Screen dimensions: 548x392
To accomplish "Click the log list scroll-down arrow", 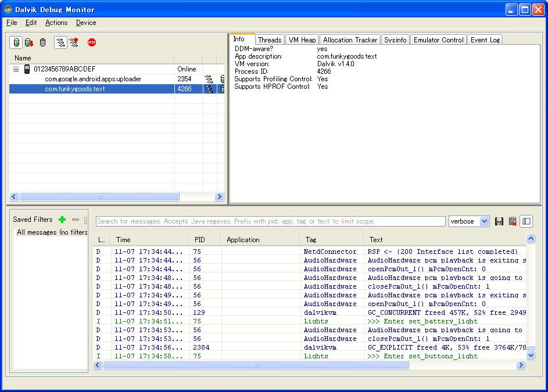I will point(531,355).
